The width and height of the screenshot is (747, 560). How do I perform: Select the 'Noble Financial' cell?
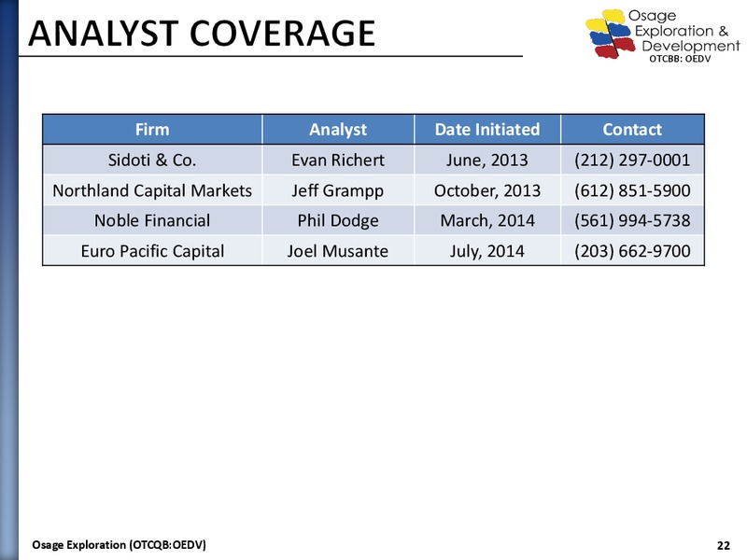[152, 220]
